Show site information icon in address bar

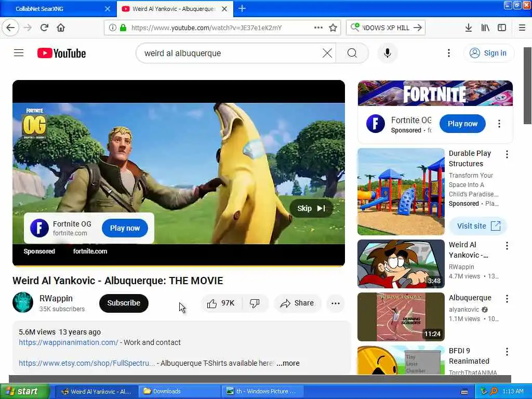pos(113,28)
